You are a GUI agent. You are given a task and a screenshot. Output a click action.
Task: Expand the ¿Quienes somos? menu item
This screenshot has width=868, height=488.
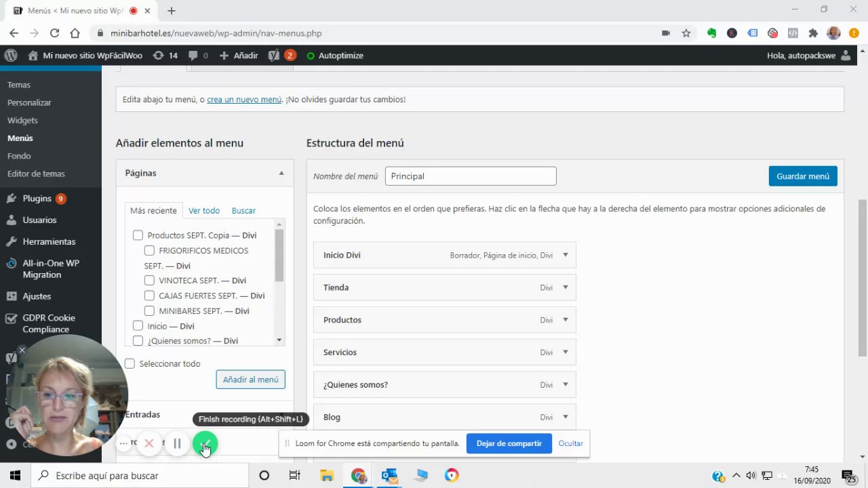(x=566, y=385)
